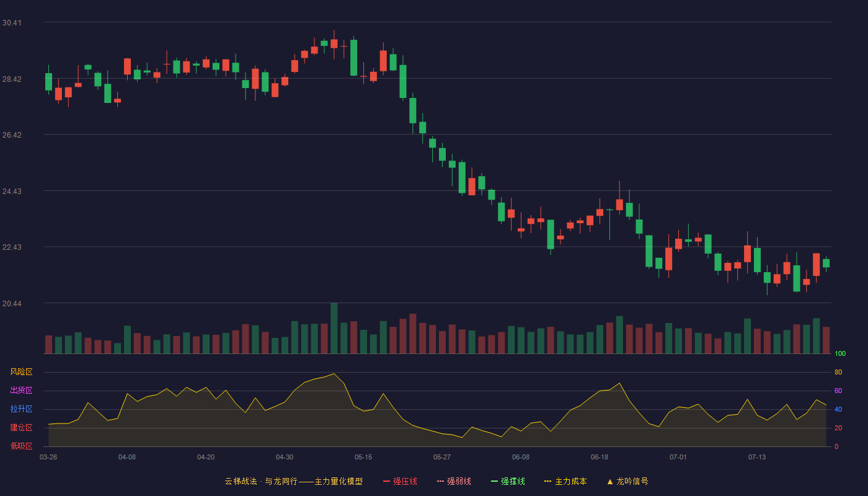Click the red dash icon beside 强压线
This screenshot has width=868, height=496.
386,481
